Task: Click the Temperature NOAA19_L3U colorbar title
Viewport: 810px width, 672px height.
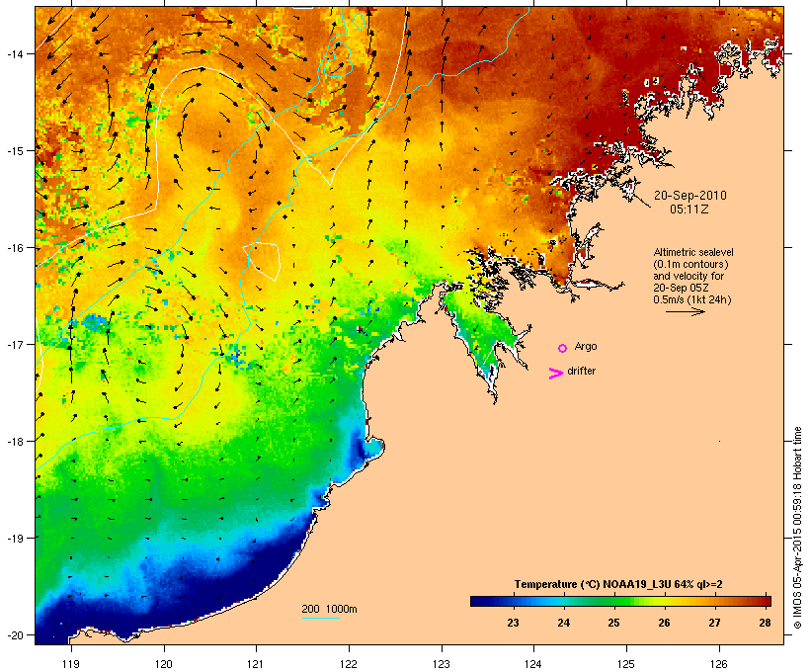Action: 618,584
